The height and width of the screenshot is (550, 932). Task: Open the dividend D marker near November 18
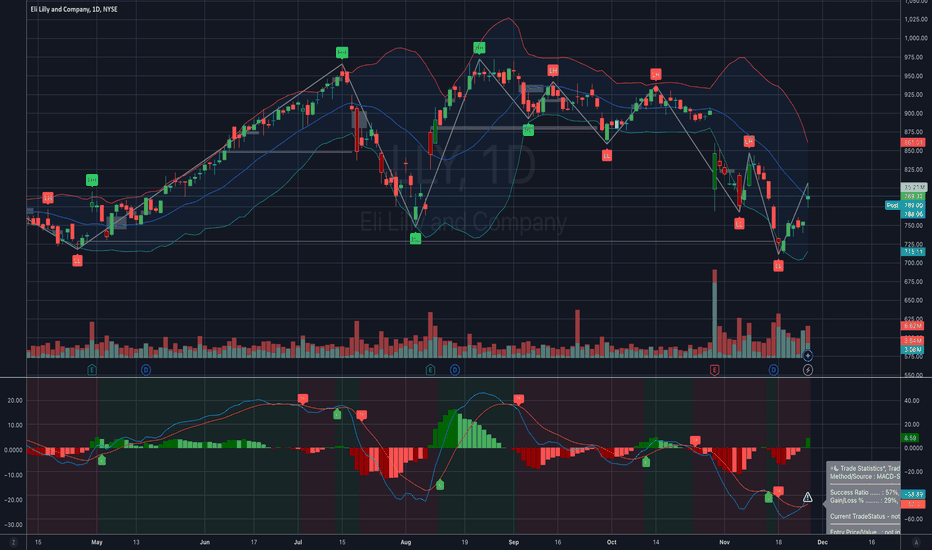point(773,370)
